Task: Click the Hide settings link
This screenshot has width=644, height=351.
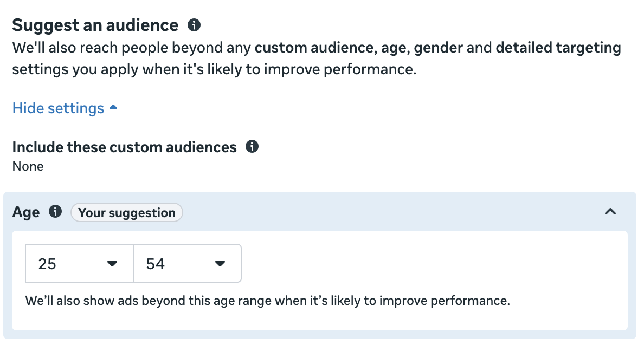Action: coord(58,108)
